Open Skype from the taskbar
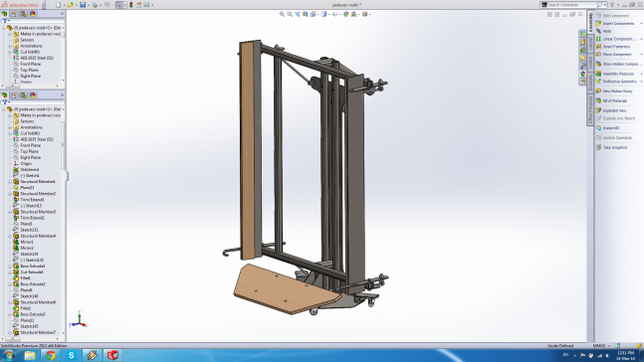 (71, 355)
